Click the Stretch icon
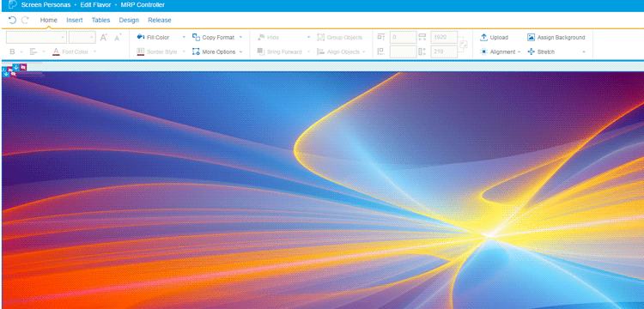644x309 pixels. (x=531, y=51)
